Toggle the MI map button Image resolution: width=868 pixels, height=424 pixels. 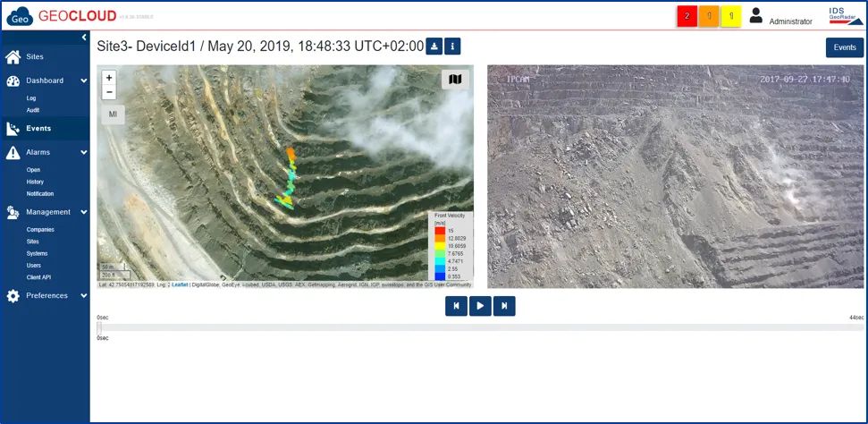[x=113, y=114]
